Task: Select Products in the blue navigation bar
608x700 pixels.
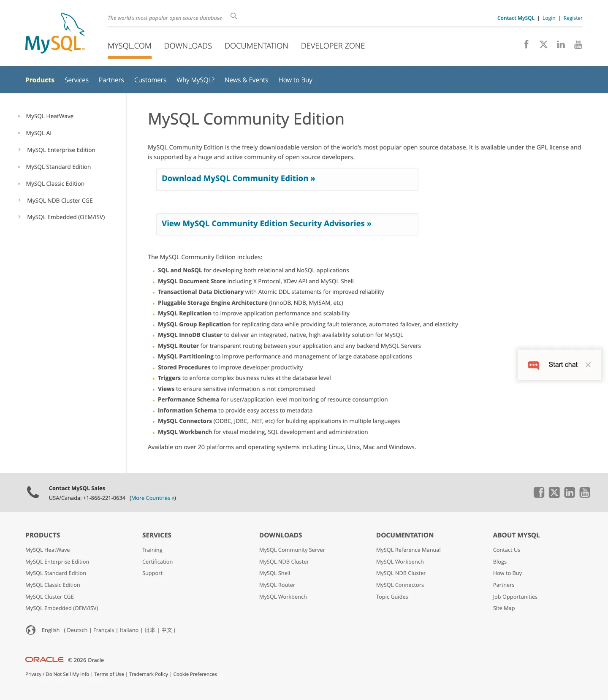Action: (x=40, y=80)
